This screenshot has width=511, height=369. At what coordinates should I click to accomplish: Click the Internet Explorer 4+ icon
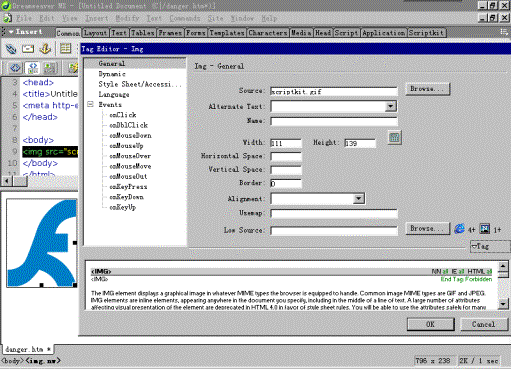point(459,229)
